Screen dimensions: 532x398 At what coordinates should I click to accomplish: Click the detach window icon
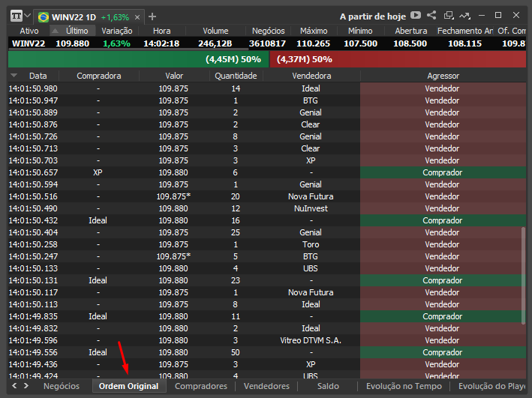point(449,15)
